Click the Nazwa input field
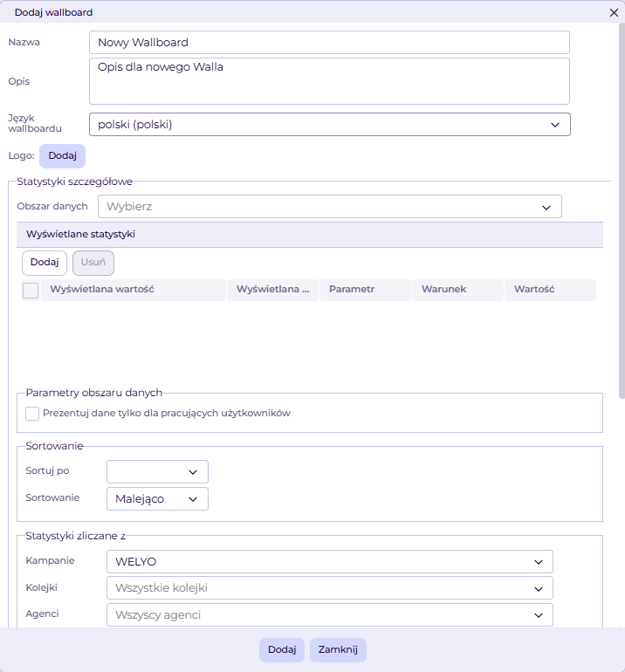Viewport: 625px width, 672px height. [x=329, y=43]
